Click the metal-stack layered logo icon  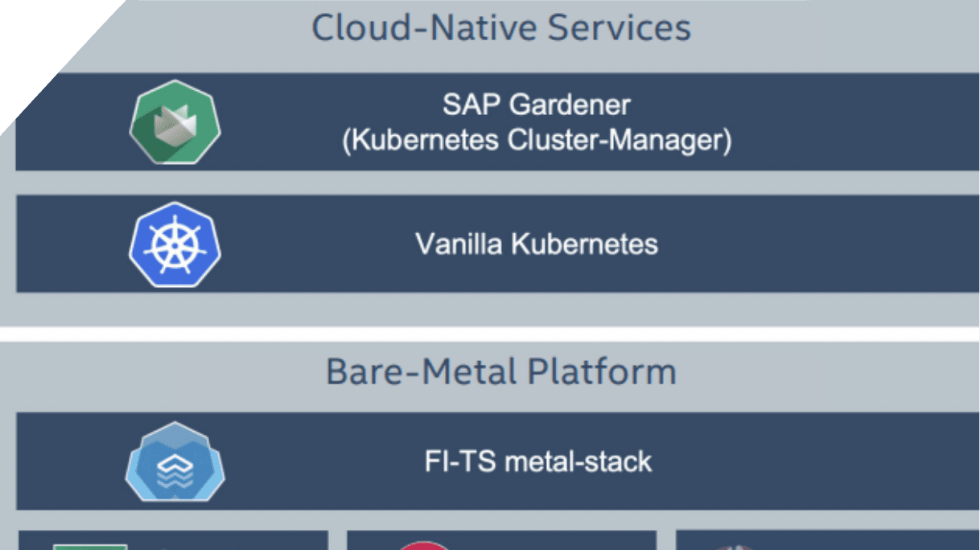pos(175,462)
